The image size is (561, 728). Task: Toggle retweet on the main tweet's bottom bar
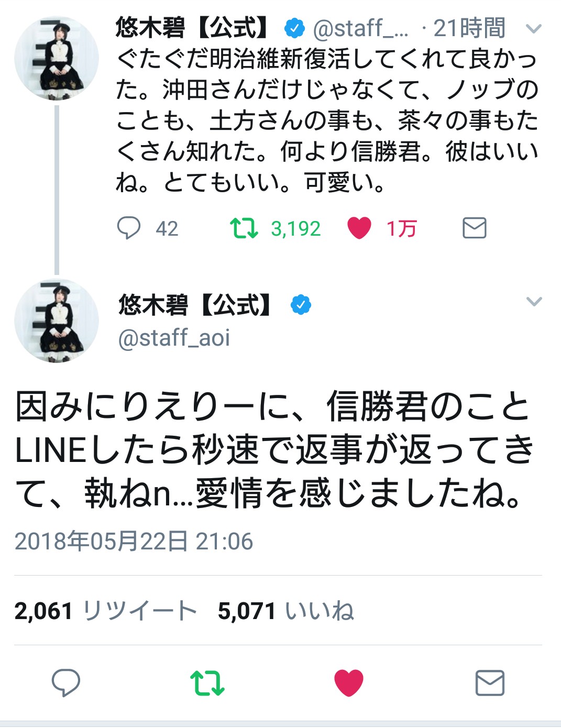coord(207,683)
